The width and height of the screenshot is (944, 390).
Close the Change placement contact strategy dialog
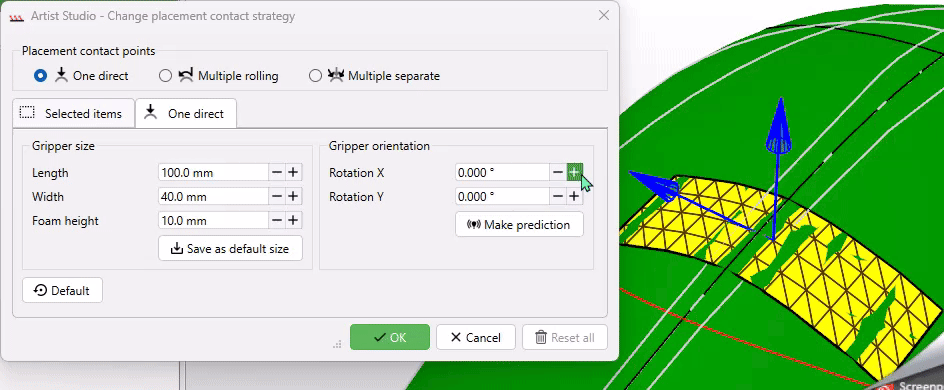pos(604,16)
